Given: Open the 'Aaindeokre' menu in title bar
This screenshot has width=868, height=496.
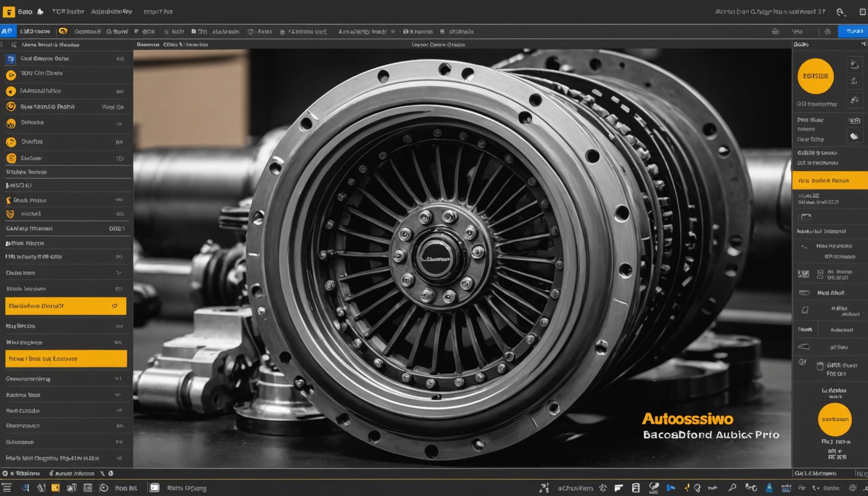Looking at the screenshot, I should tap(111, 12).
